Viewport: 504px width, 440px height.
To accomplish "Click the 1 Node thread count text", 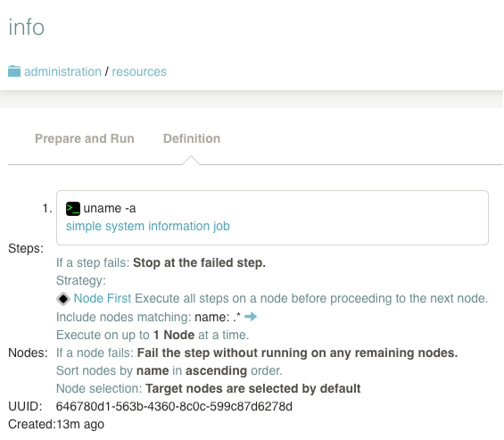I will click(174, 336).
